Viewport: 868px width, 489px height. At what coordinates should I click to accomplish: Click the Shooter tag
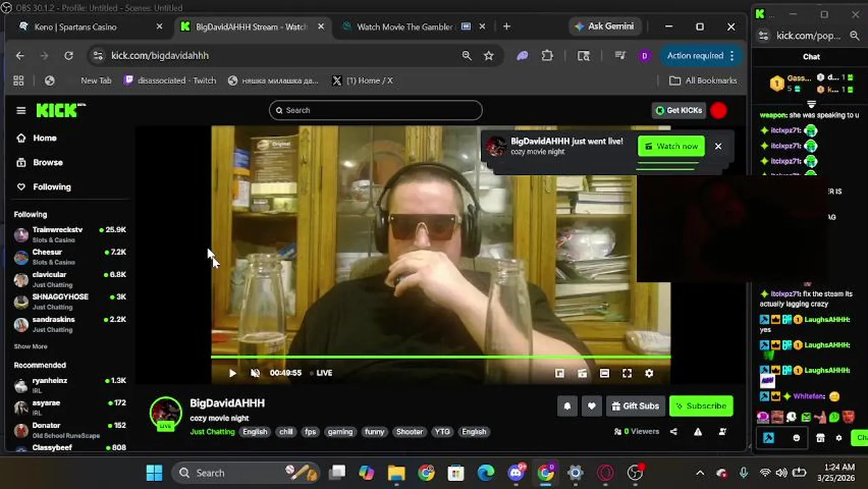pos(410,431)
